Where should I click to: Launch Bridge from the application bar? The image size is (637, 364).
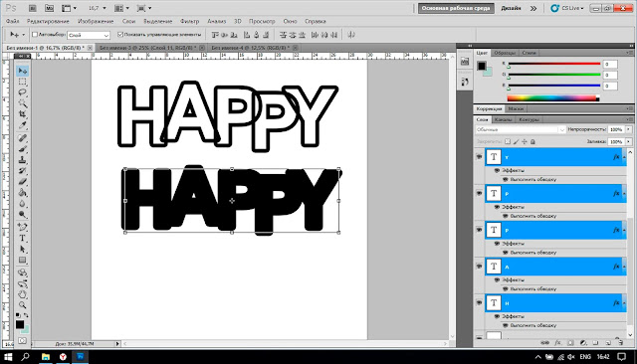click(x=33, y=8)
